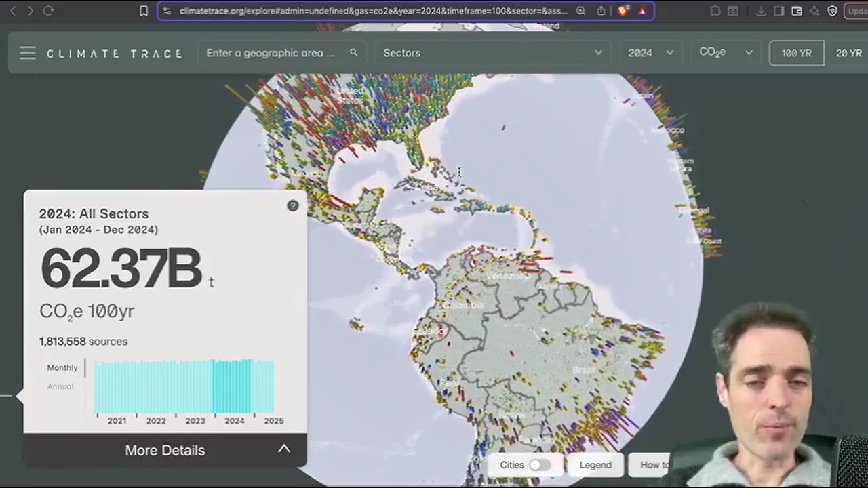This screenshot has height=488, width=868.
Task: Open the map Legend
Action: pos(595,465)
